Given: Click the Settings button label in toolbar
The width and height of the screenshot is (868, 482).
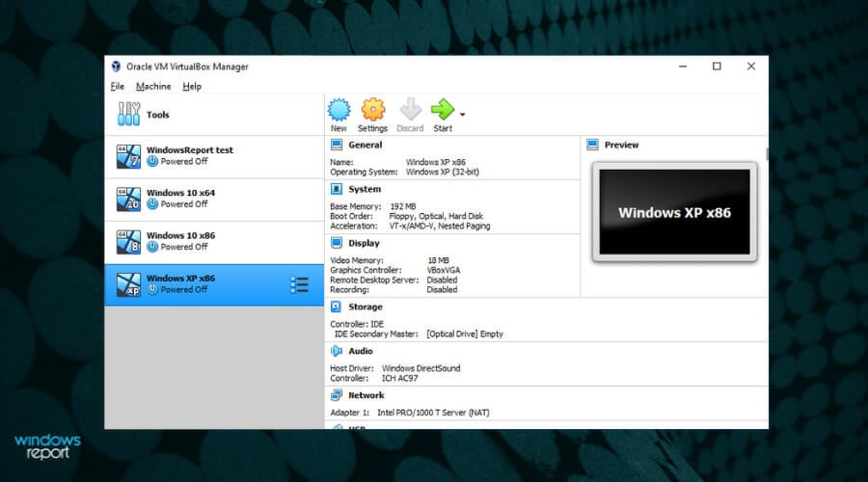Looking at the screenshot, I should pos(372,128).
